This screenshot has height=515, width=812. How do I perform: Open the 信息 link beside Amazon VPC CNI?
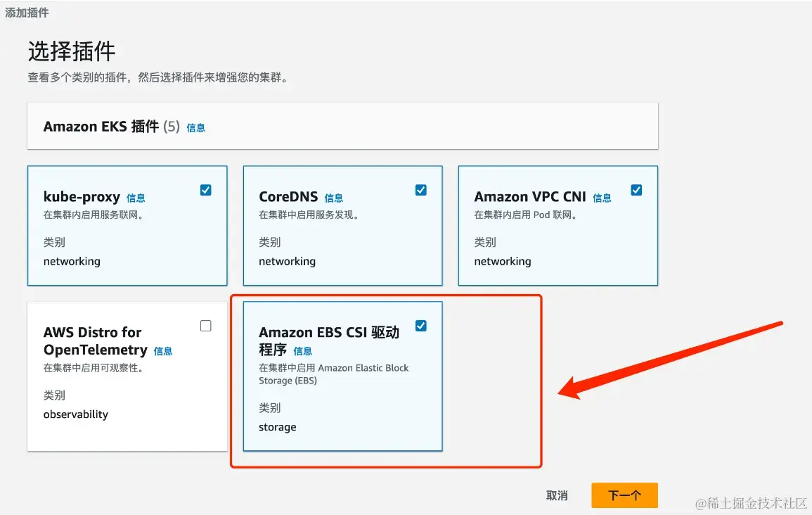click(602, 198)
